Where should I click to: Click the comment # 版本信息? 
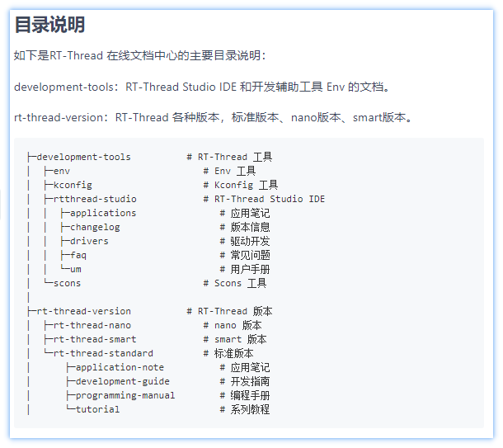(245, 227)
